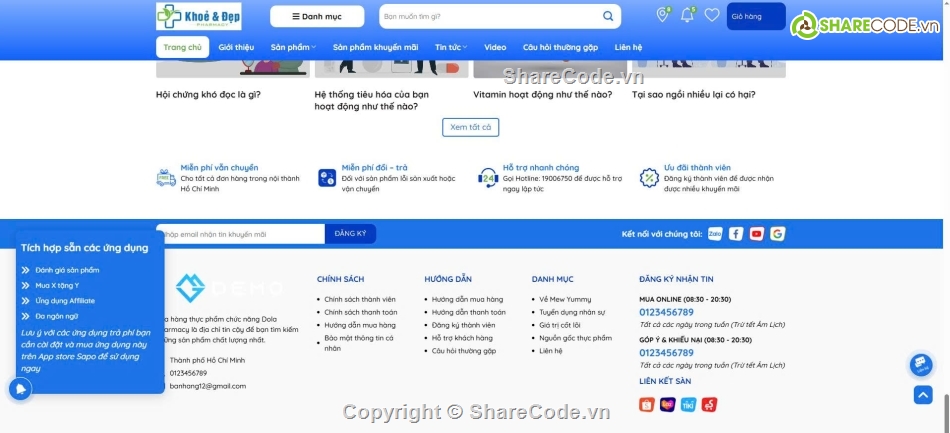Open the Video menu item
This screenshot has width=950, height=433.
tap(495, 47)
